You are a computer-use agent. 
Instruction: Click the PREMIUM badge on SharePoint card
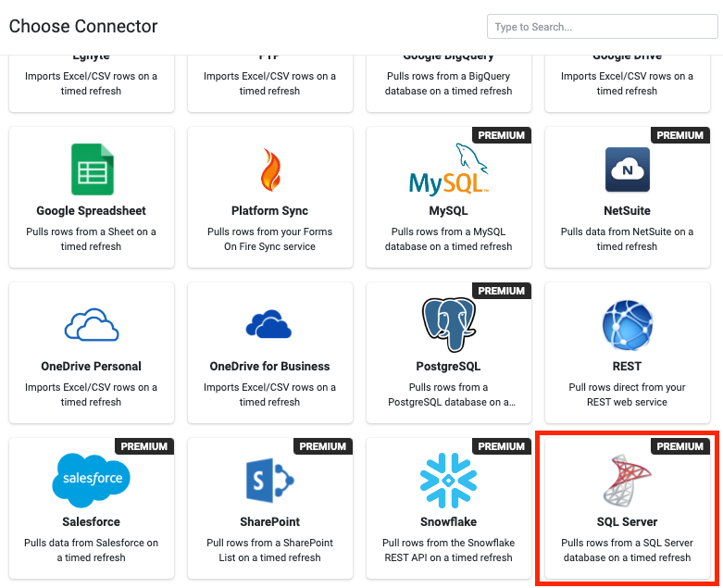tap(323, 446)
